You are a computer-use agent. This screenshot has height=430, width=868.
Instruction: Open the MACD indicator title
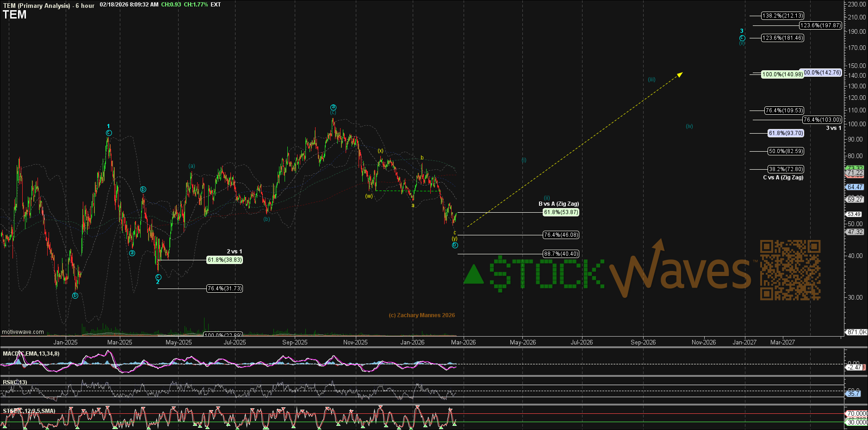click(31, 354)
